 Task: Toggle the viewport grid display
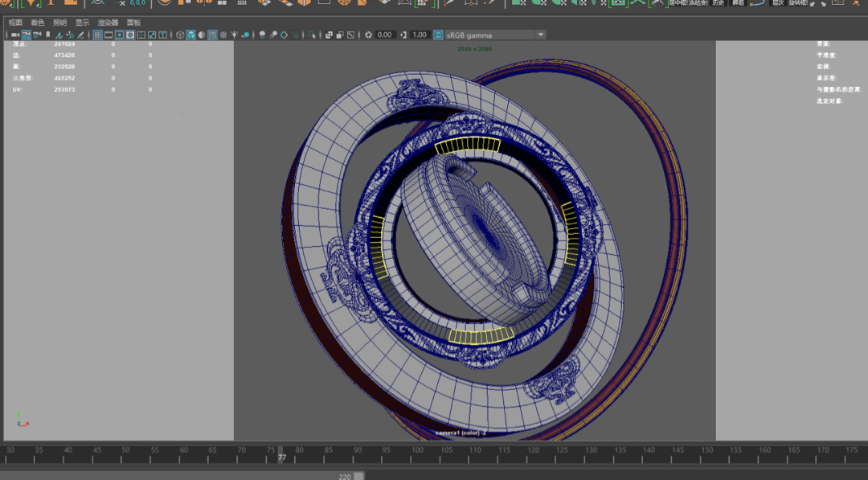click(x=98, y=35)
